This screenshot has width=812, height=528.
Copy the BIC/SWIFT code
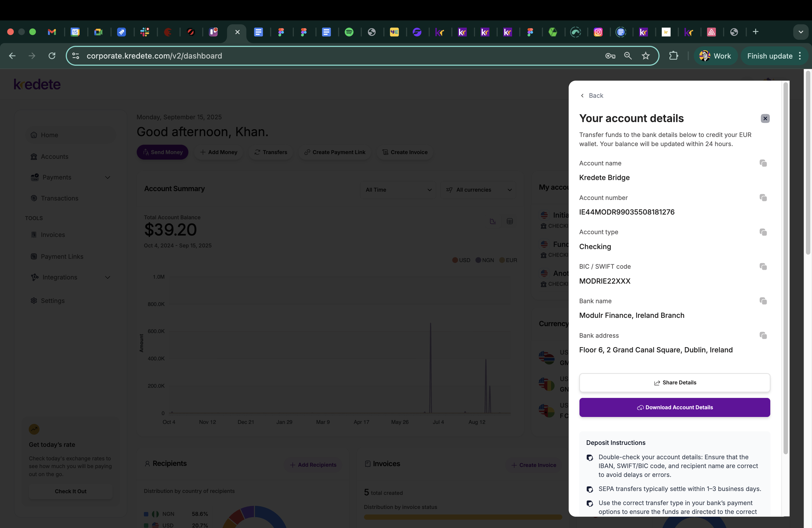[763, 267]
